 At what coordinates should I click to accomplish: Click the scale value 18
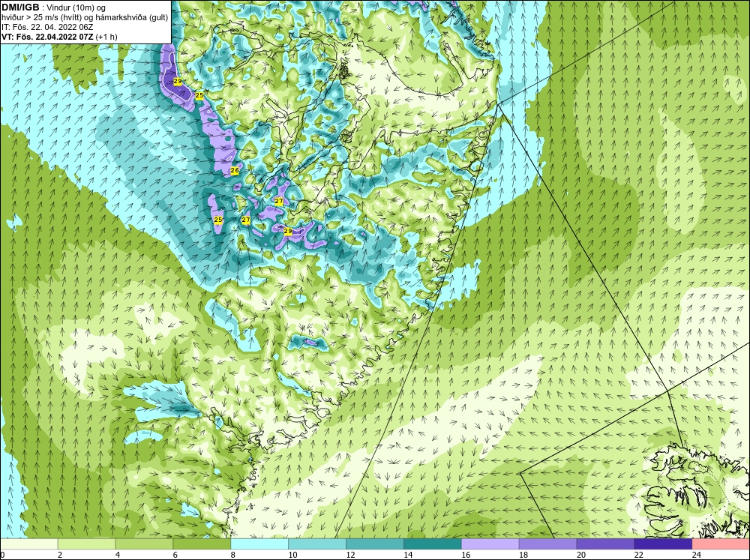pos(523,555)
